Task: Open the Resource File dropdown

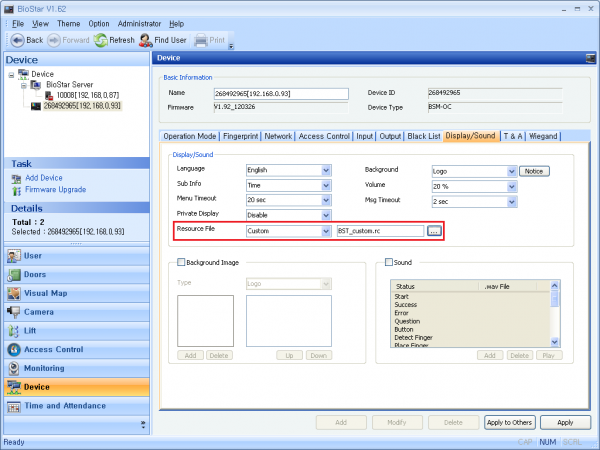Action: [x=326, y=231]
